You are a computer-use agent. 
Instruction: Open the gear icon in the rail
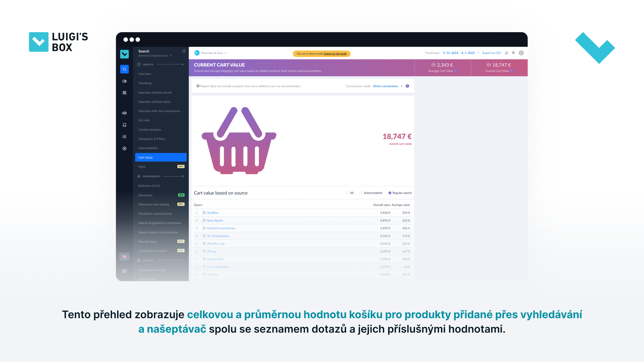click(x=124, y=148)
